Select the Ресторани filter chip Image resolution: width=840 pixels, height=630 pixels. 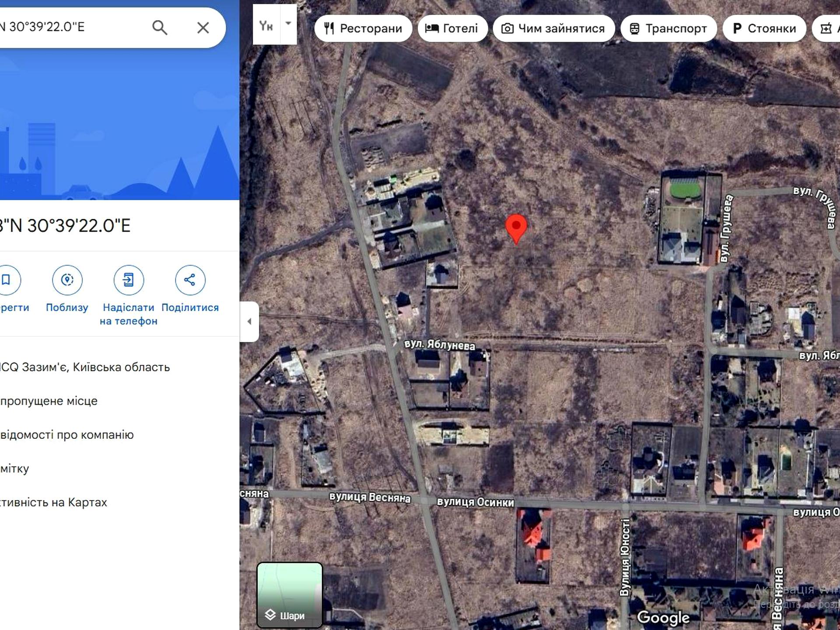point(363,28)
